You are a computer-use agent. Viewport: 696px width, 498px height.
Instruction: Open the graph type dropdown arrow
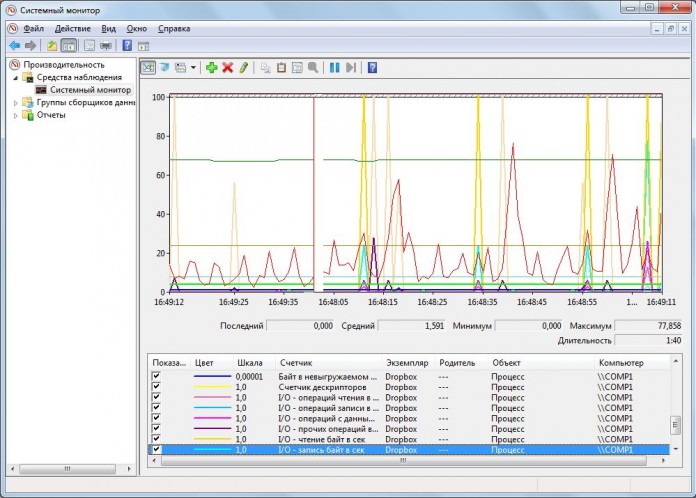[x=193, y=68]
